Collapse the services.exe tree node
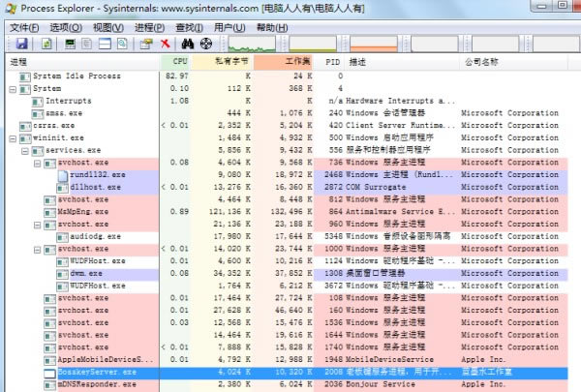The height and width of the screenshot is (392, 581). (25, 151)
